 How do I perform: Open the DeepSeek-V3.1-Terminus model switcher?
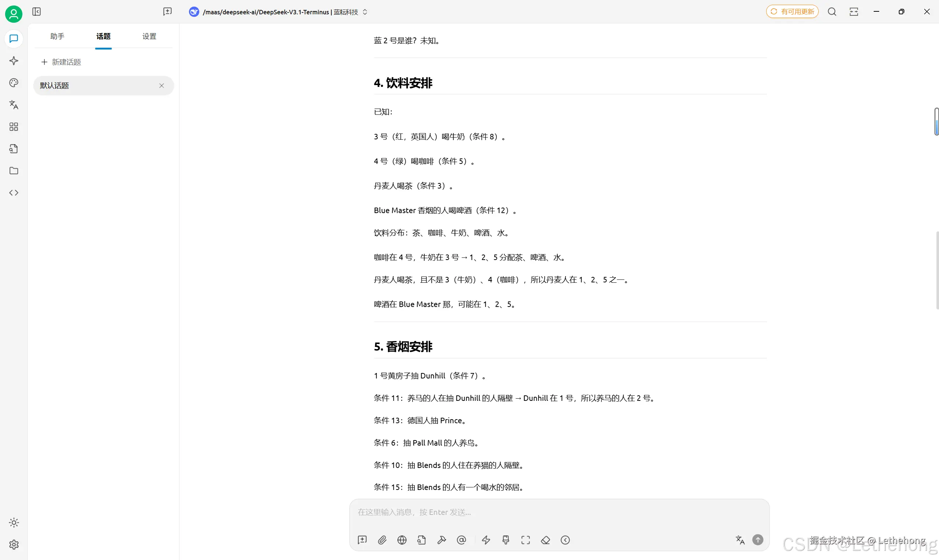pos(278,12)
